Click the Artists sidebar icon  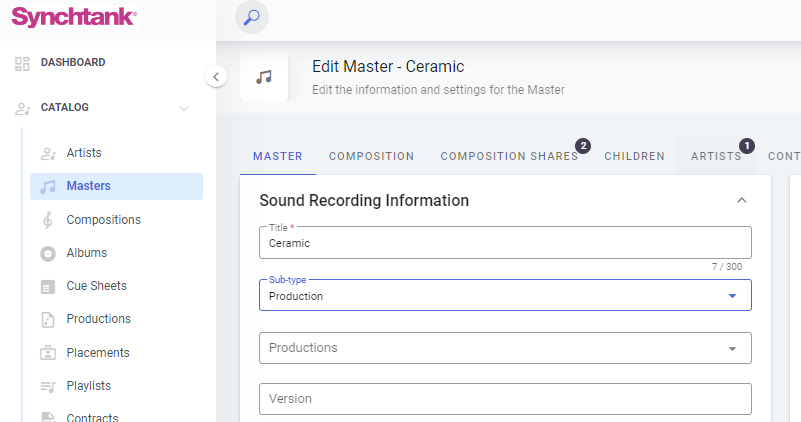tap(47, 153)
